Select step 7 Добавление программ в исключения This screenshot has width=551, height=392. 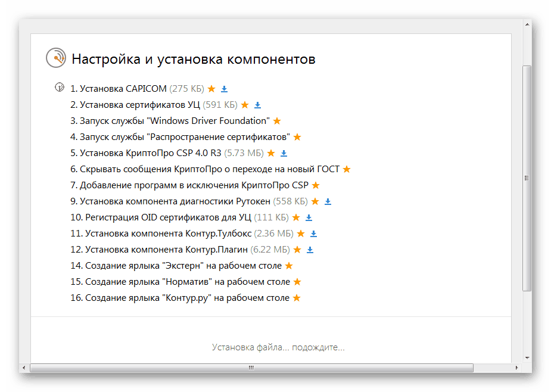[189, 185]
